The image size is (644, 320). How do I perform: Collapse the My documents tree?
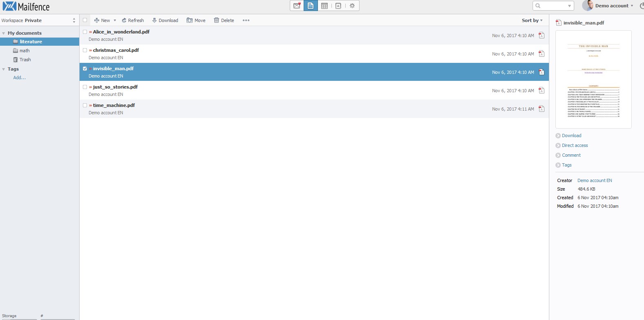coord(4,33)
